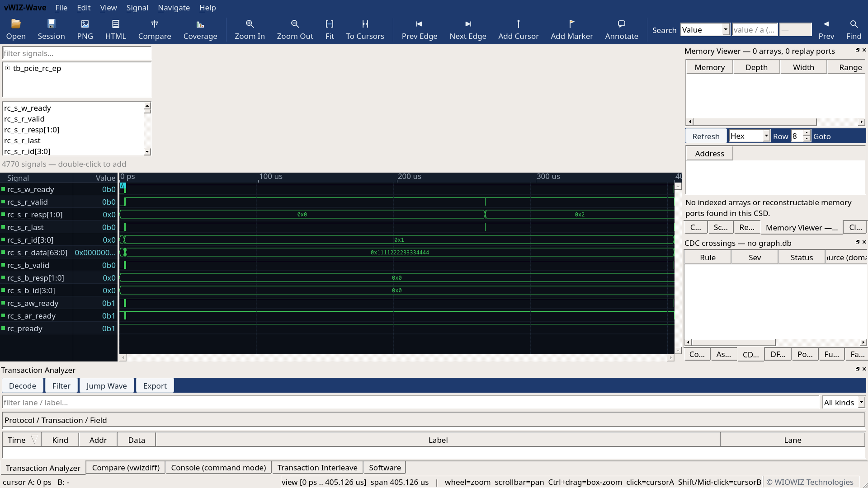Click the Find search icon
868x488 pixels.
[854, 29]
